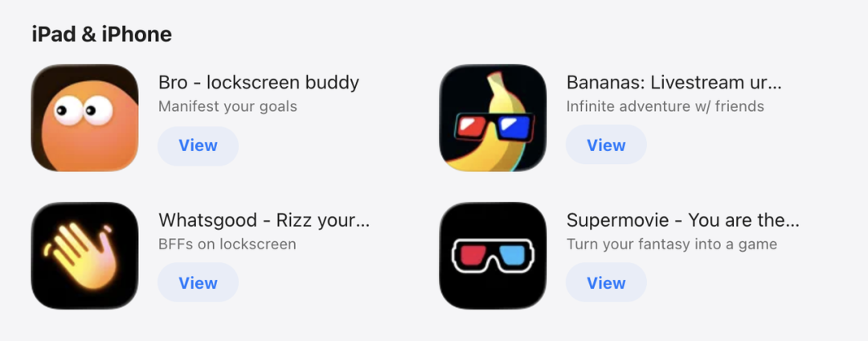Screen dimensions: 868x341
Task: Open the 'Bananas: Livestream ur...' title link
Action: coord(674,83)
